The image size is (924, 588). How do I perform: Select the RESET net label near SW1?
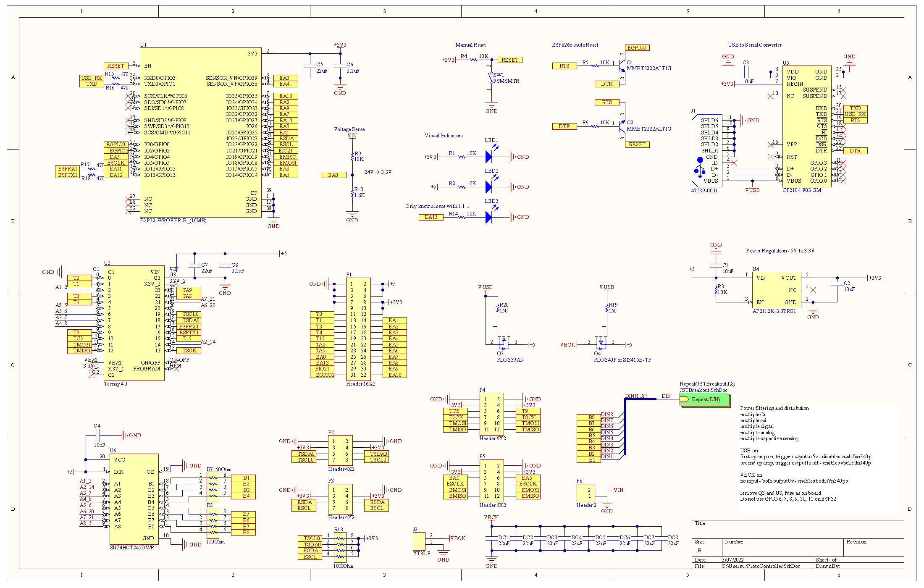[x=509, y=60]
